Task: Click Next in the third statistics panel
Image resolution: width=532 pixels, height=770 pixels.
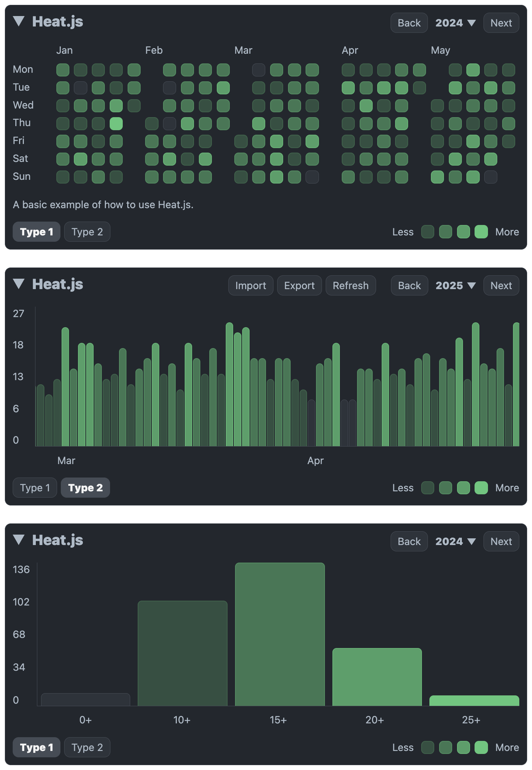Action: coord(501,541)
